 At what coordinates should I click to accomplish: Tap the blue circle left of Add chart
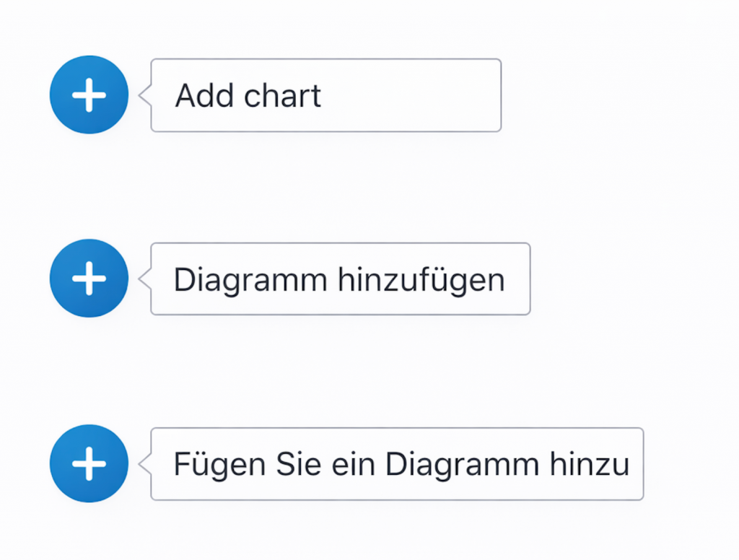(x=89, y=95)
